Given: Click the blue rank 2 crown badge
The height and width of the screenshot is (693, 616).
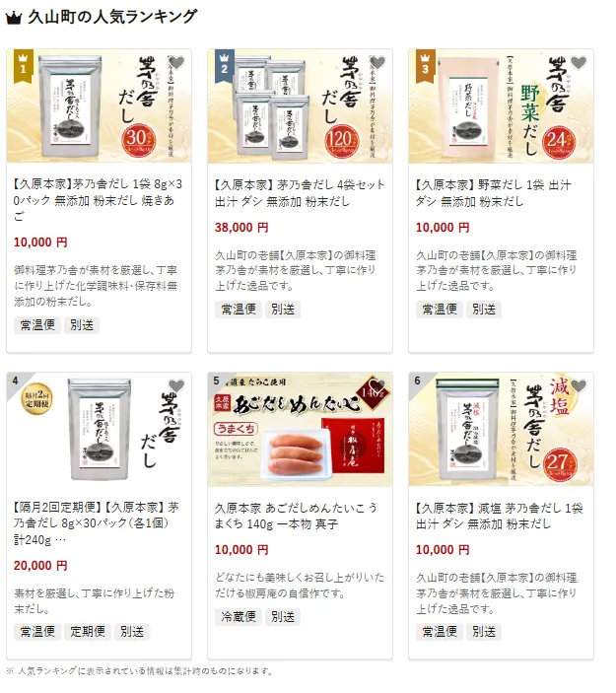Looking at the screenshot, I should click(225, 66).
